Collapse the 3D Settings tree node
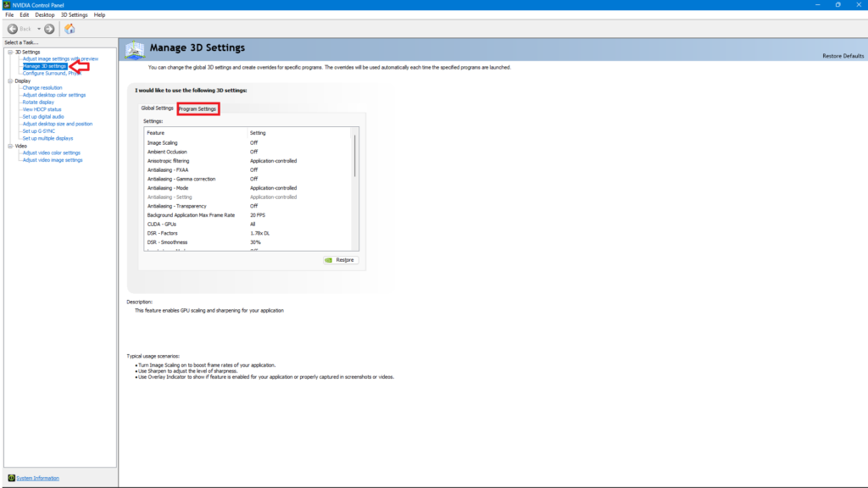Image resolution: width=868 pixels, height=488 pixels. click(8, 52)
